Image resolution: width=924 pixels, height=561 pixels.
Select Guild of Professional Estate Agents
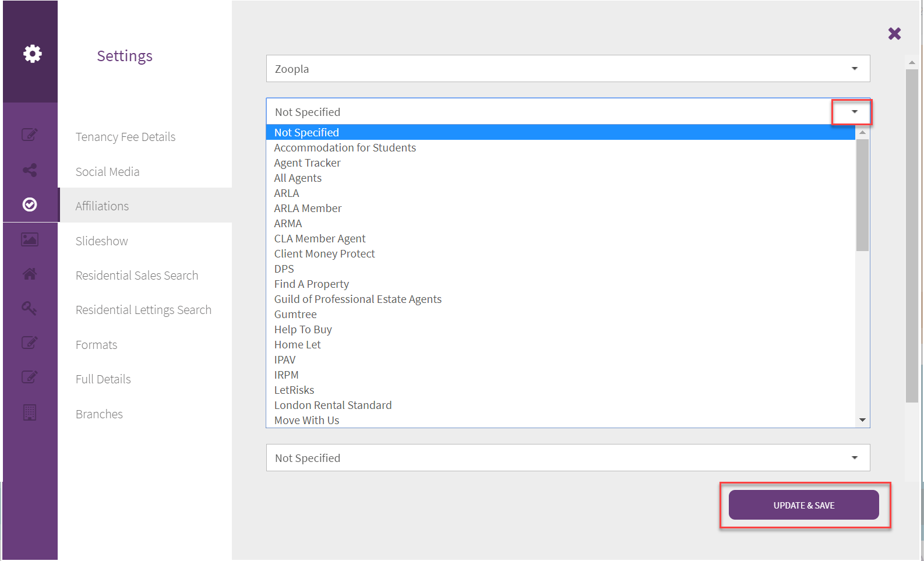click(560, 299)
